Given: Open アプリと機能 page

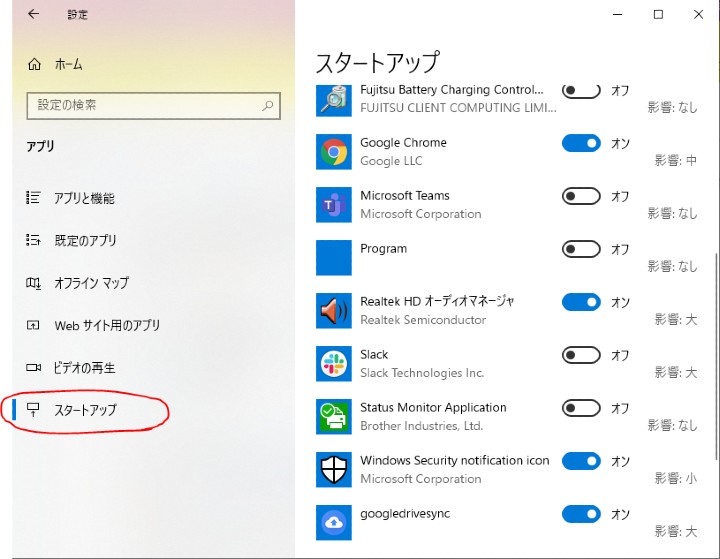Looking at the screenshot, I should 84,198.
